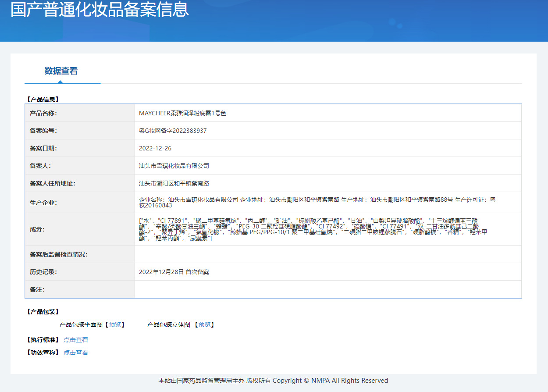Click filing number 粤G妆网备字2022383937
The width and height of the screenshot is (548, 392).
[173, 131]
